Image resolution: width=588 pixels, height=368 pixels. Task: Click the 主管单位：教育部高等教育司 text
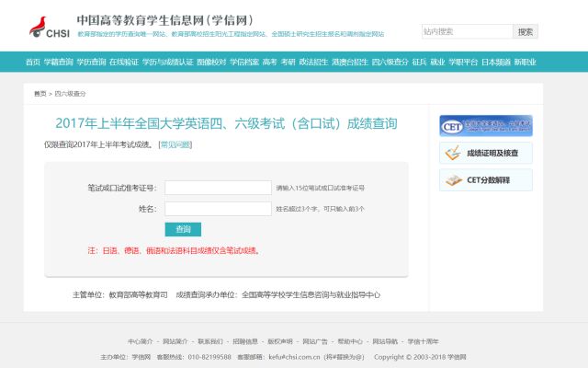[x=120, y=294]
